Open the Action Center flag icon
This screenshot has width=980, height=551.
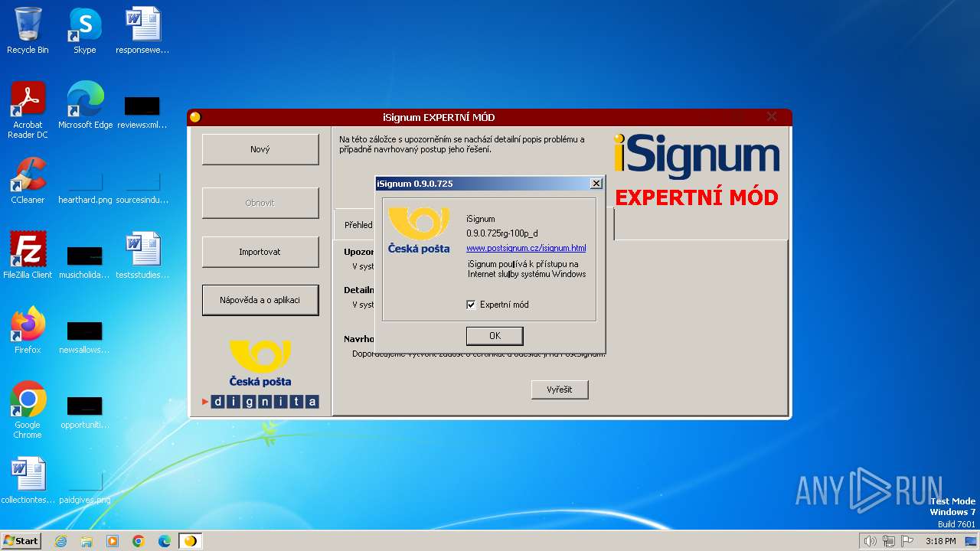(x=907, y=541)
